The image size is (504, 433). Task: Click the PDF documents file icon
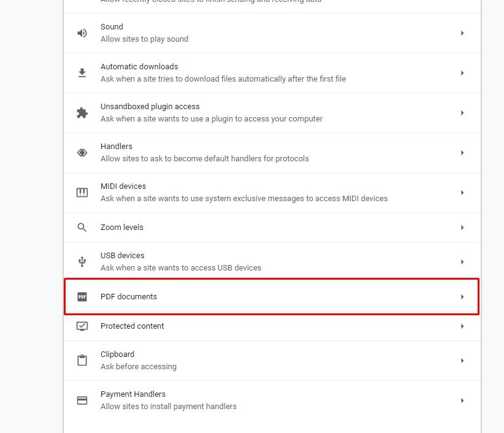point(82,297)
